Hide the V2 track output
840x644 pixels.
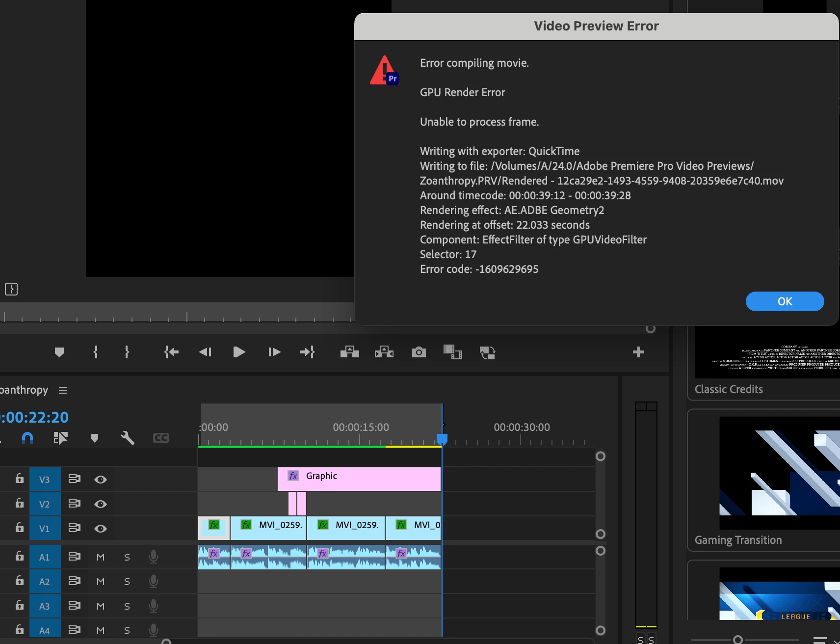tap(101, 504)
